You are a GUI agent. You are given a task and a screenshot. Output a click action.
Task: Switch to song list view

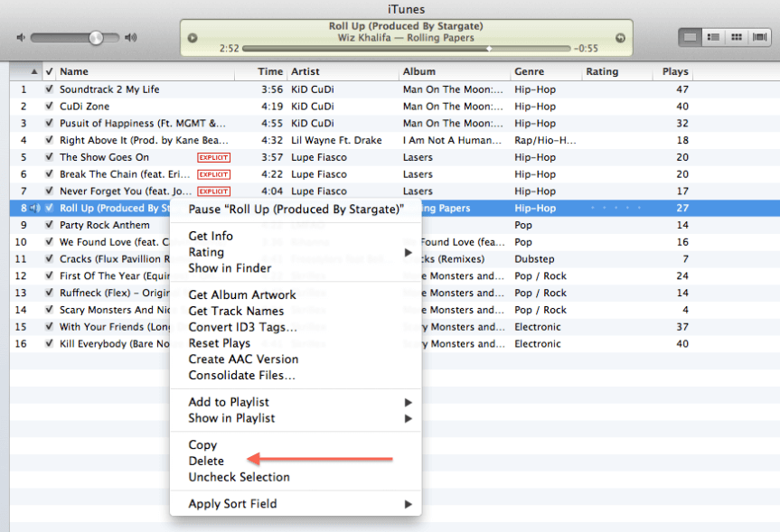point(691,37)
